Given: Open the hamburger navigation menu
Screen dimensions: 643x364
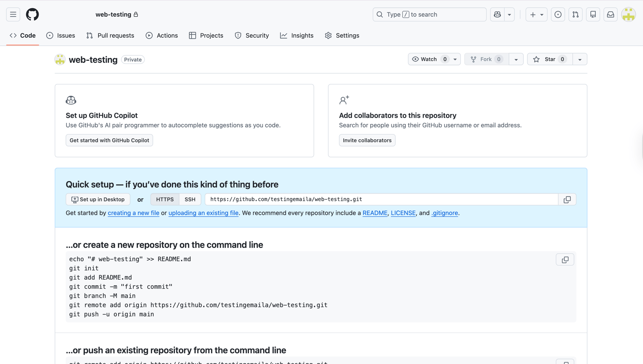Looking at the screenshot, I should tap(13, 15).
